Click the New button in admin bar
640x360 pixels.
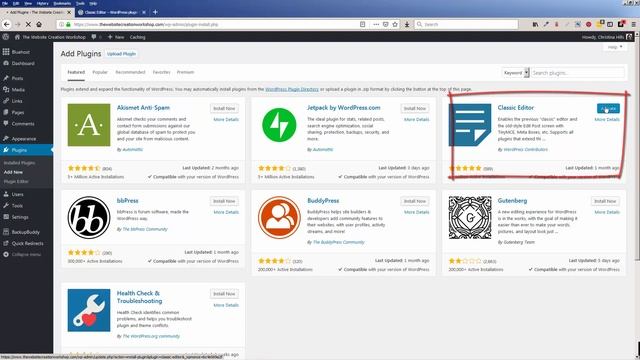click(x=116, y=37)
